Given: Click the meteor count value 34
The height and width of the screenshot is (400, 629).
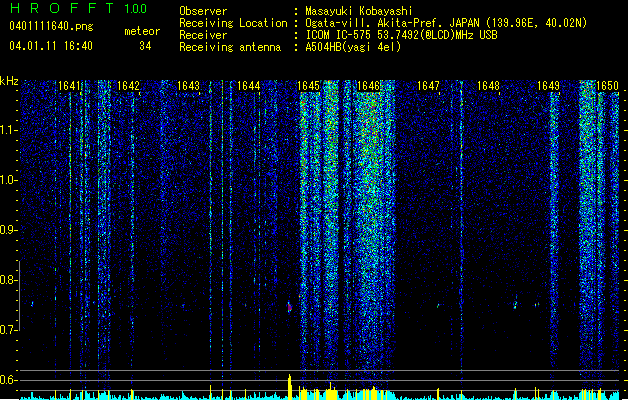Looking at the screenshot, I should point(145,46).
